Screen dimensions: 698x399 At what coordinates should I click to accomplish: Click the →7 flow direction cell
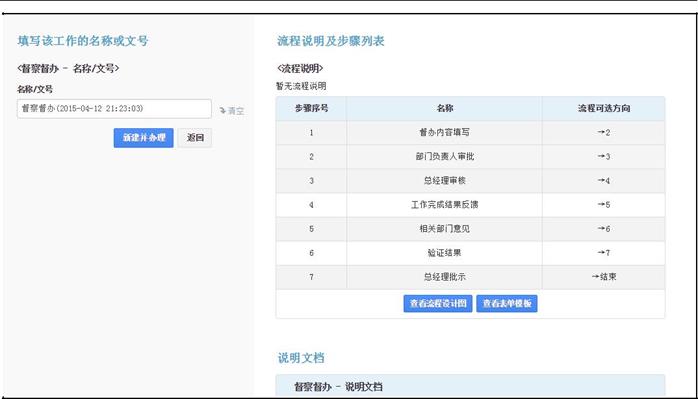pyautogui.click(x=604, y=253)
